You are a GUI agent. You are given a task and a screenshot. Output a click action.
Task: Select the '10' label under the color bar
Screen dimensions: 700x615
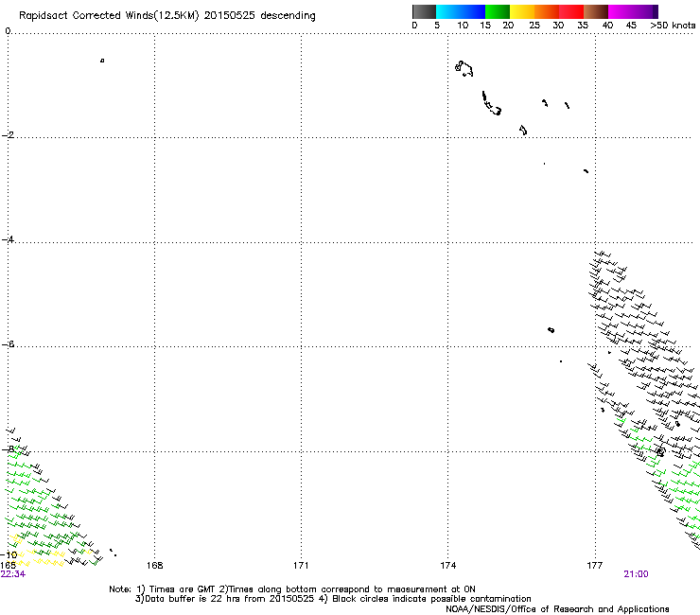pos(463,26)
